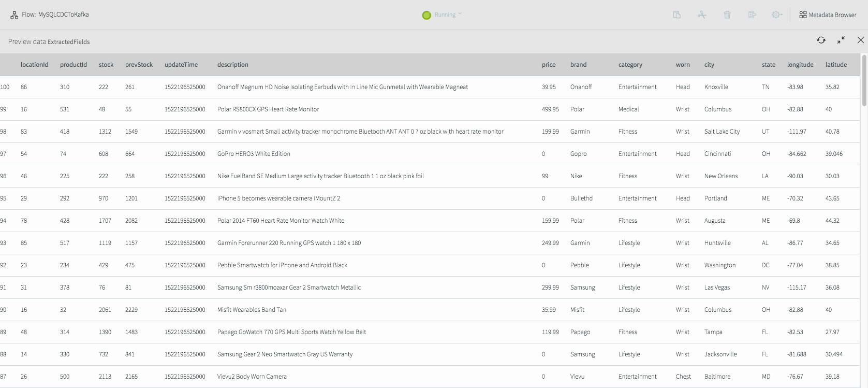Close the preview data panel

[x=861, y=40]
